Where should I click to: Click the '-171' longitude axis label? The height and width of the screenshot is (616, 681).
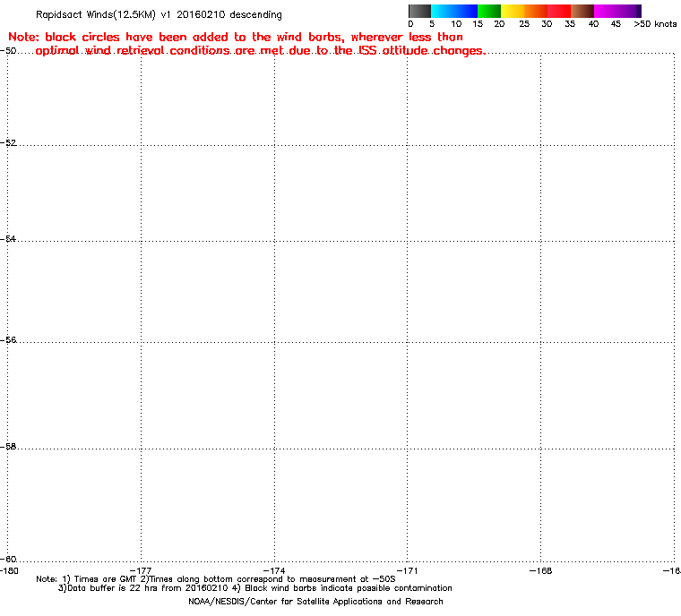[x=407, y=571]
